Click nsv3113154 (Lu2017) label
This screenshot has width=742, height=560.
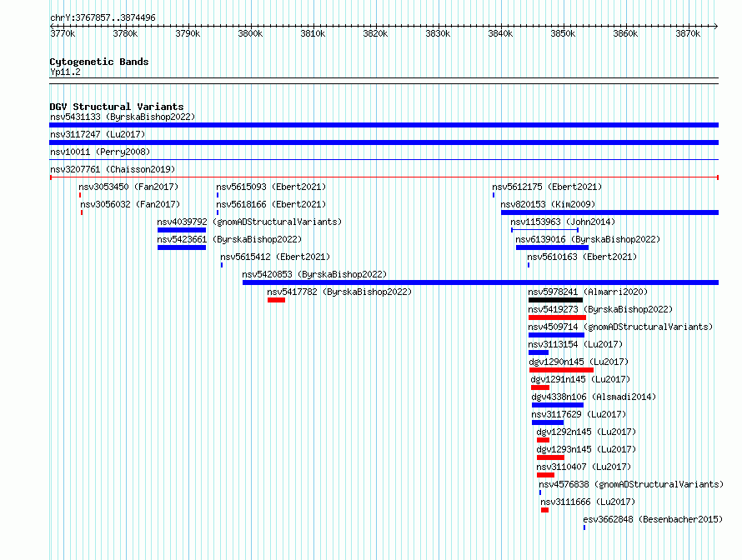tap(575, 344)
